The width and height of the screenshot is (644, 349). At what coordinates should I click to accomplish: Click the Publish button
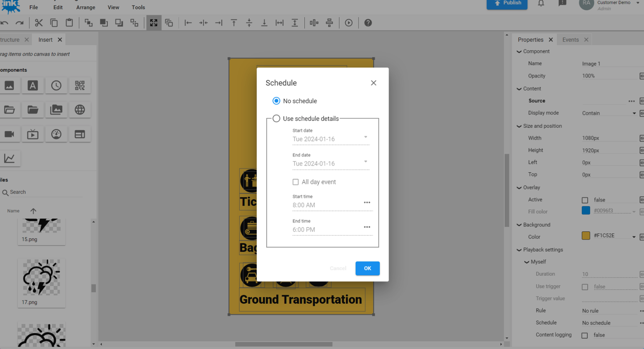(507, 3)
